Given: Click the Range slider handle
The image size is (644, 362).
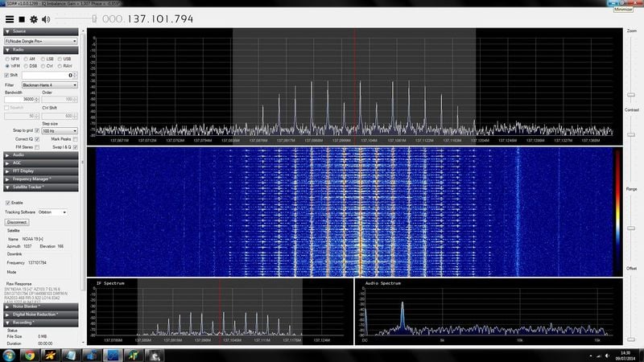Looking at the screenshot, I should tap(631, 228).
